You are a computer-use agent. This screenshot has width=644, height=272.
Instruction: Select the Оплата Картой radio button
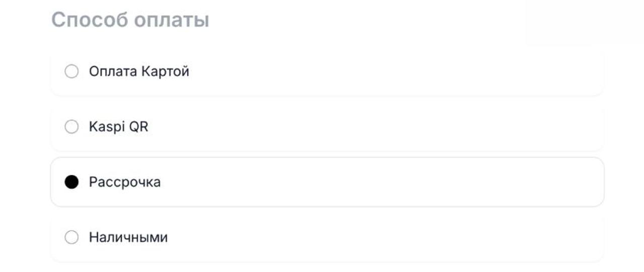point(72,72)
